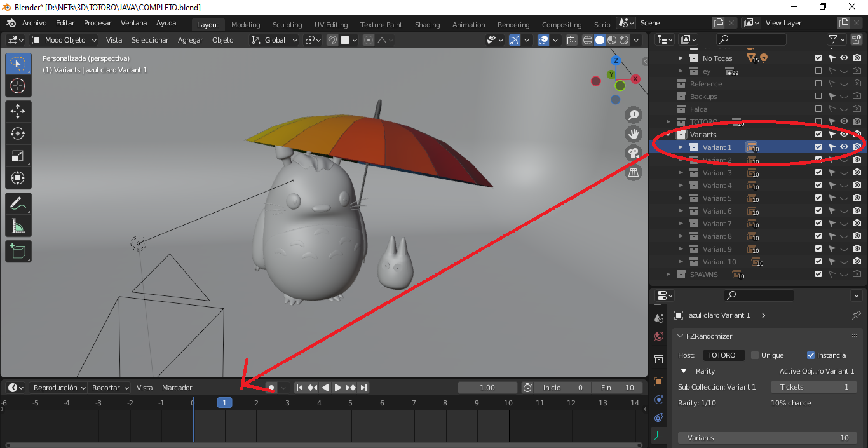Jump to next keyframe
Viewport: 868px width, 448px height.
coord(351,388)
